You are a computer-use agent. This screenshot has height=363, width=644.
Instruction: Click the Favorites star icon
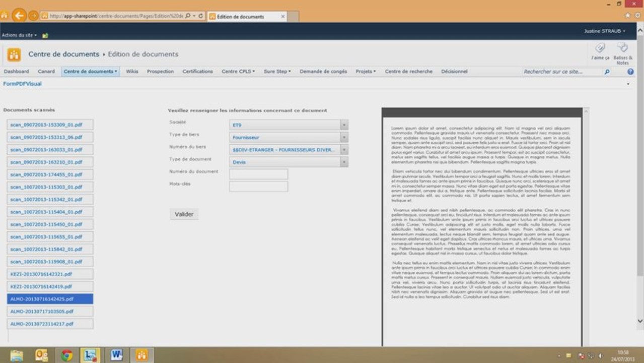coord(627,16)
